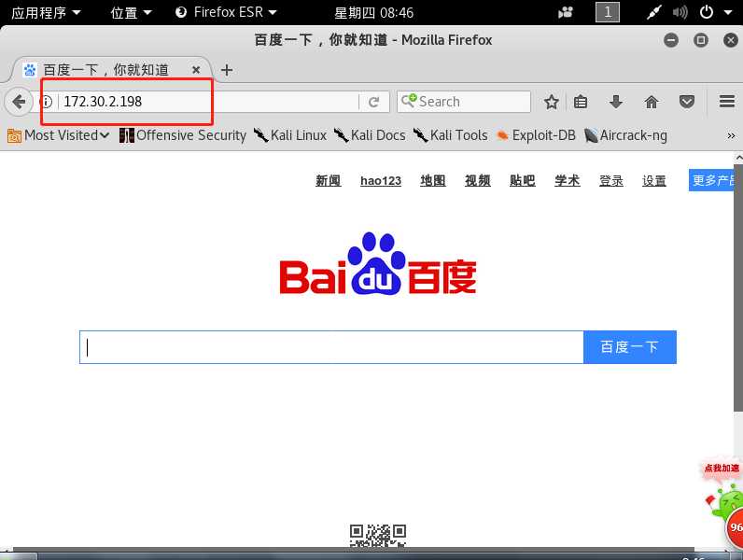743x560 pixels.
Task: Open the Firefox ESR app menu
Action: click(x=226, y=12)
